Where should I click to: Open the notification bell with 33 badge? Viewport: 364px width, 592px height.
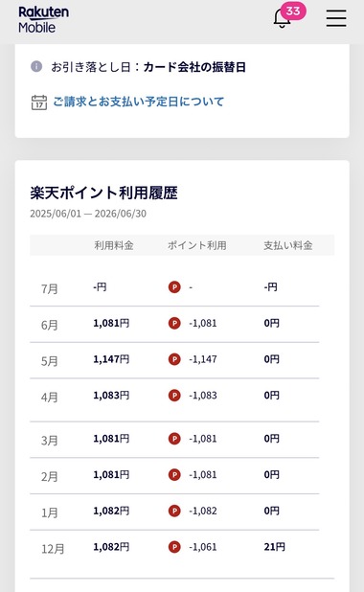click(x=287, y=16)
